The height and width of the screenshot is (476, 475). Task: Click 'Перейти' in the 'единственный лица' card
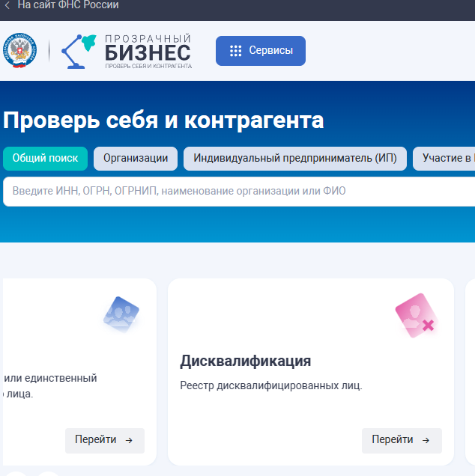coord(105,441)
